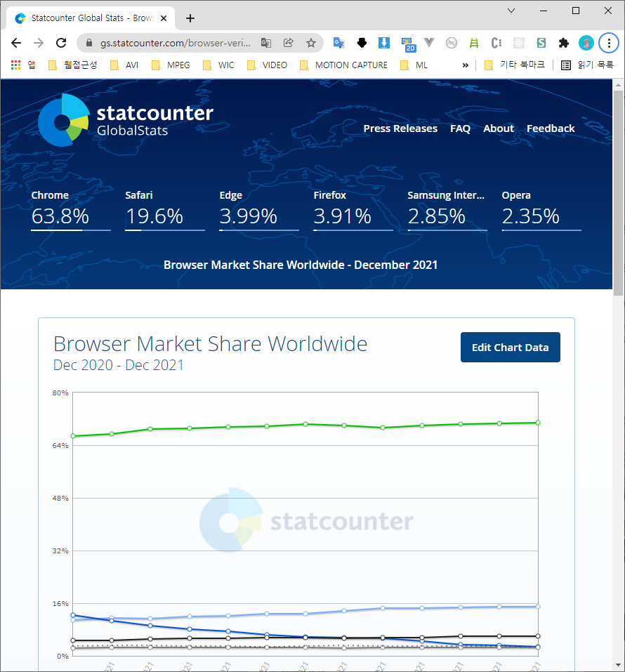Open the React devtools extension icon

(519, 43)
